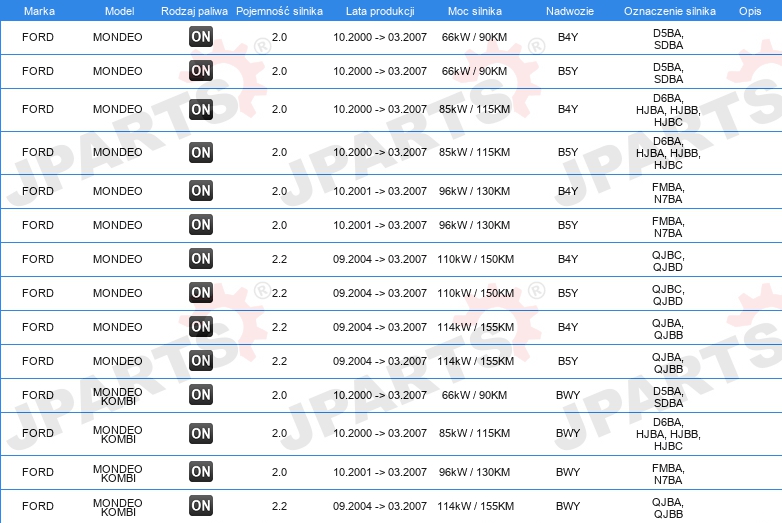Select the Moc silnika column header
The width and height of the screenshot is (782, 523).
(475, 11)
